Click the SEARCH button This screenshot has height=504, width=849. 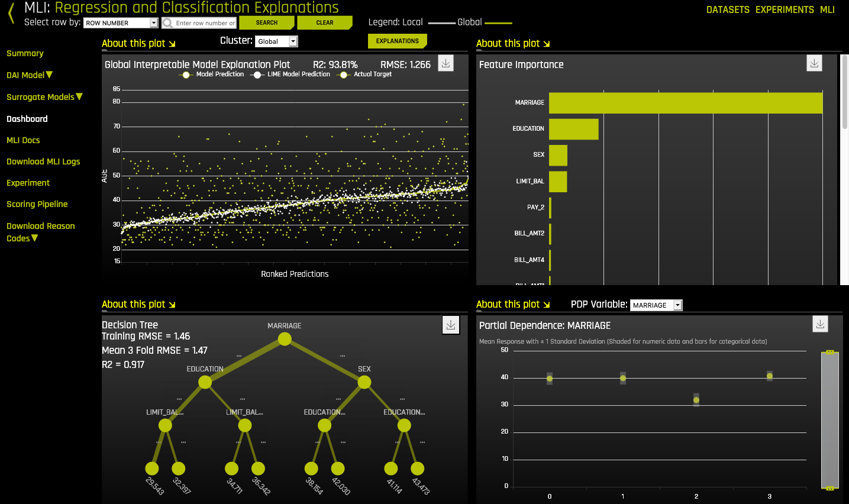267,22
